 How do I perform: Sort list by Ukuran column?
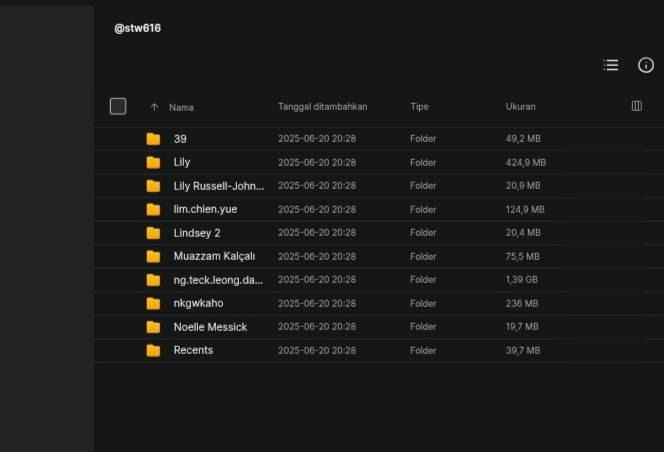(520, 107)
